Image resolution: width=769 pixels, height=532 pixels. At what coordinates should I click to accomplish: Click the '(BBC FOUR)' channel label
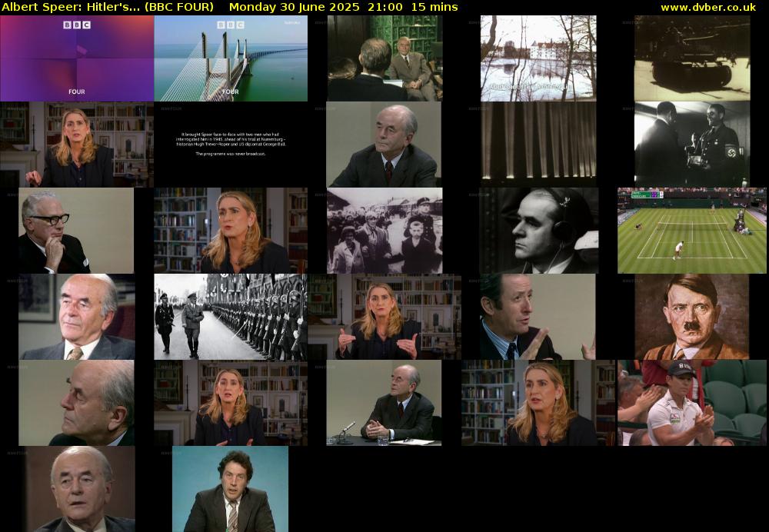pyautogui.click(x=179, y=7)
